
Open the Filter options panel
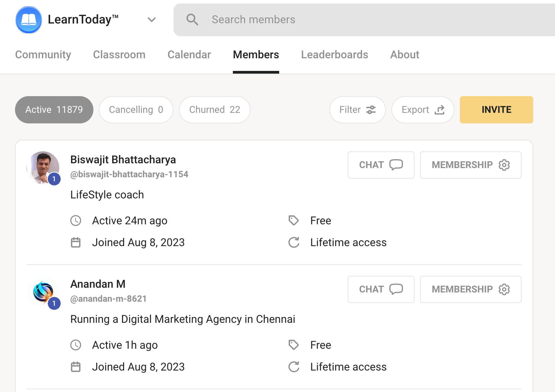coord(357,110)
